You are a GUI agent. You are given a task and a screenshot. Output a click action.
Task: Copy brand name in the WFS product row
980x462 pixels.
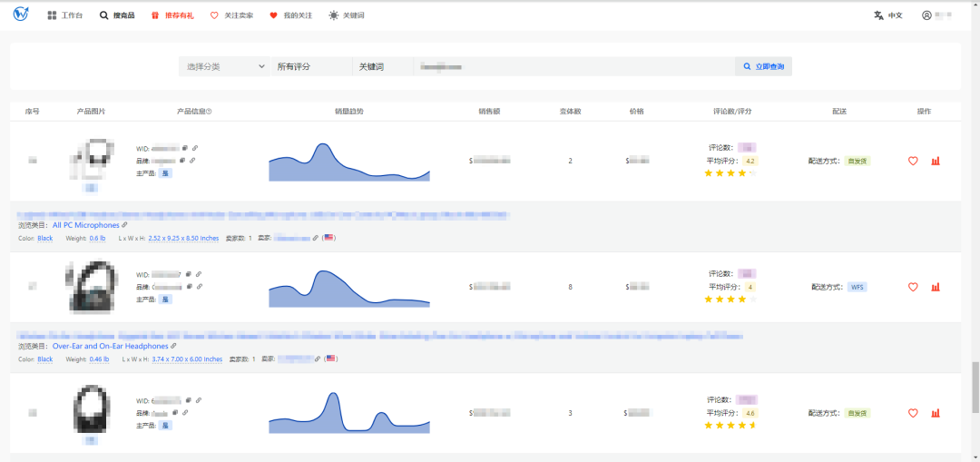point(190,287)
